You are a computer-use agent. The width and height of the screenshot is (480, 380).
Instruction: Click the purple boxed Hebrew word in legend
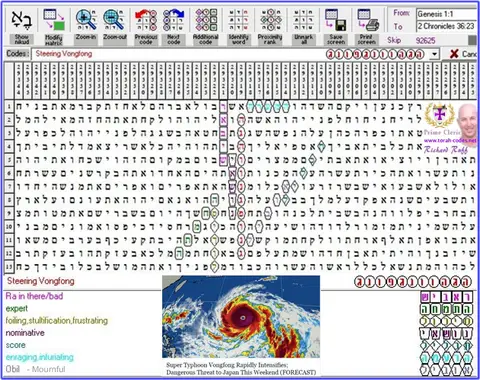pos(446,297)
